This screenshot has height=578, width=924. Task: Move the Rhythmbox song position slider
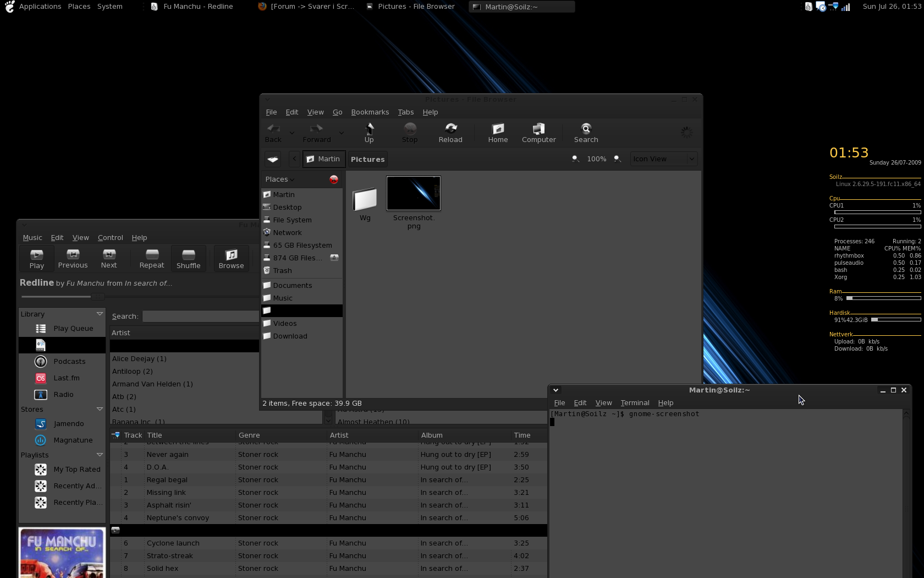[97, 297]
